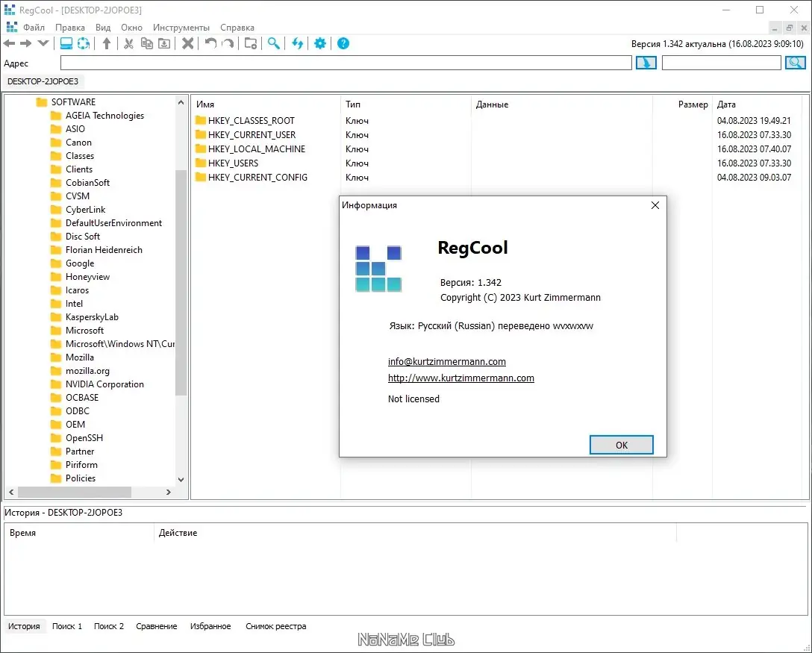Switch to the Сравнение tab
The width and height of the screenshot is (812, 653).
click(157, 626)
